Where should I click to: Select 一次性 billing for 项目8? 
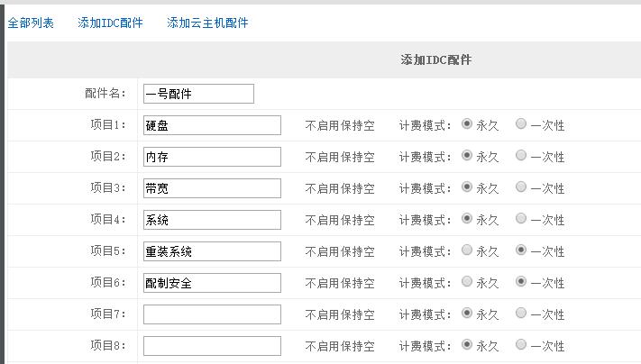coord(521,345)
